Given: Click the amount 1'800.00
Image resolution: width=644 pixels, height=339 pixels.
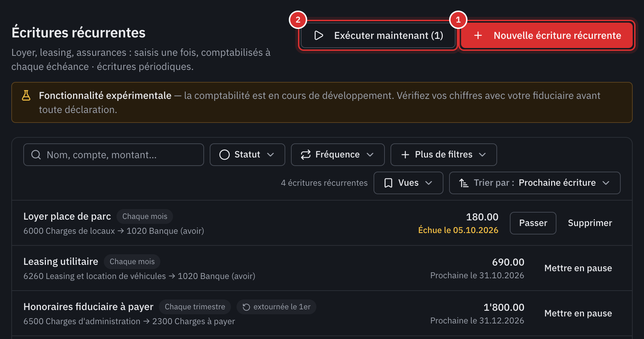Looking at the screenshot, I should [504, 307].
